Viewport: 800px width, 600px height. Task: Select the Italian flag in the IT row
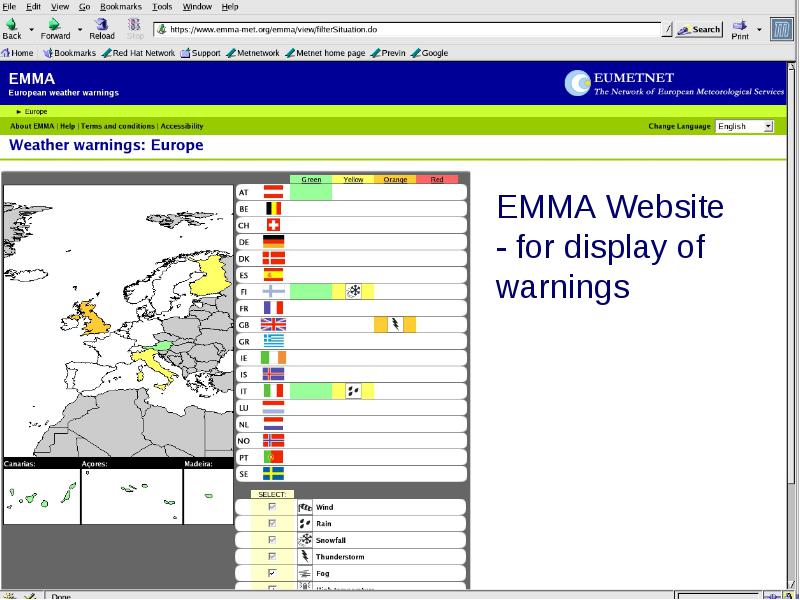point(273,391)
